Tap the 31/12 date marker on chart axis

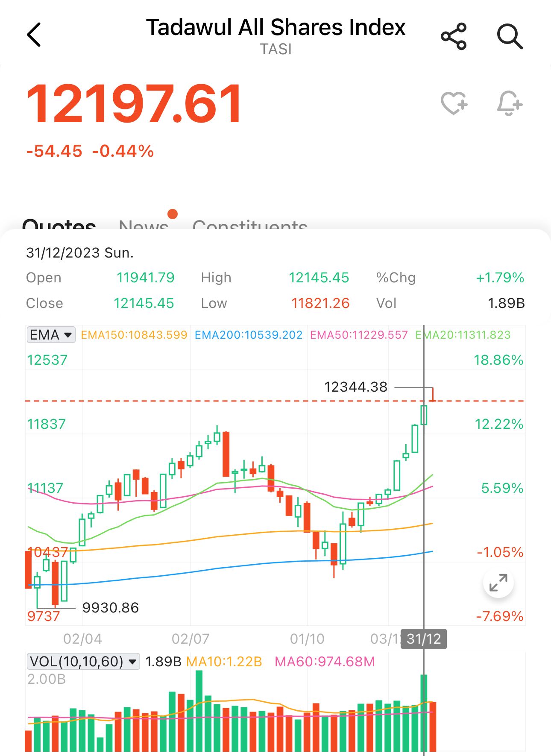click(423, 639)
